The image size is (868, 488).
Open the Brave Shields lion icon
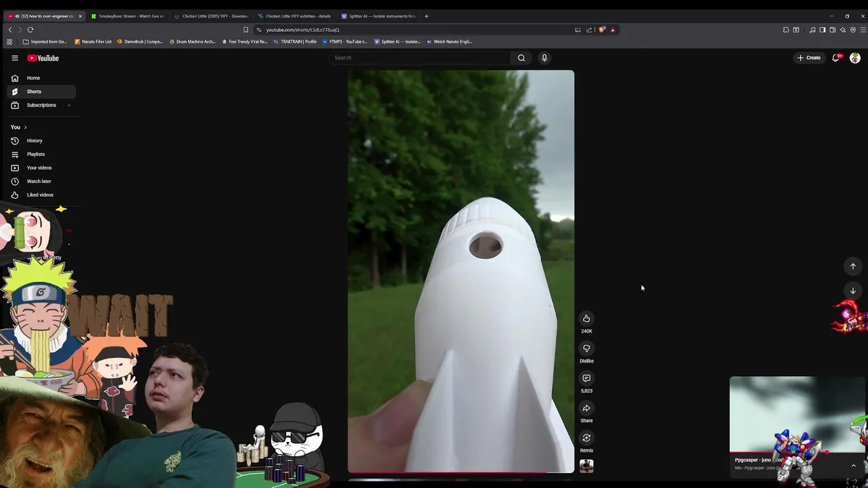click(x=601, y=30)
